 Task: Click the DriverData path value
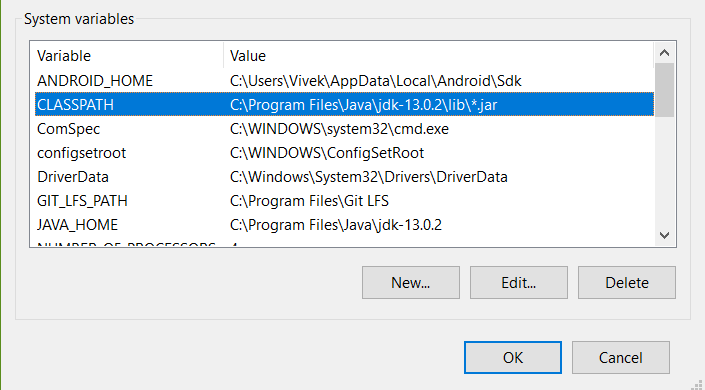click(369, 177)
